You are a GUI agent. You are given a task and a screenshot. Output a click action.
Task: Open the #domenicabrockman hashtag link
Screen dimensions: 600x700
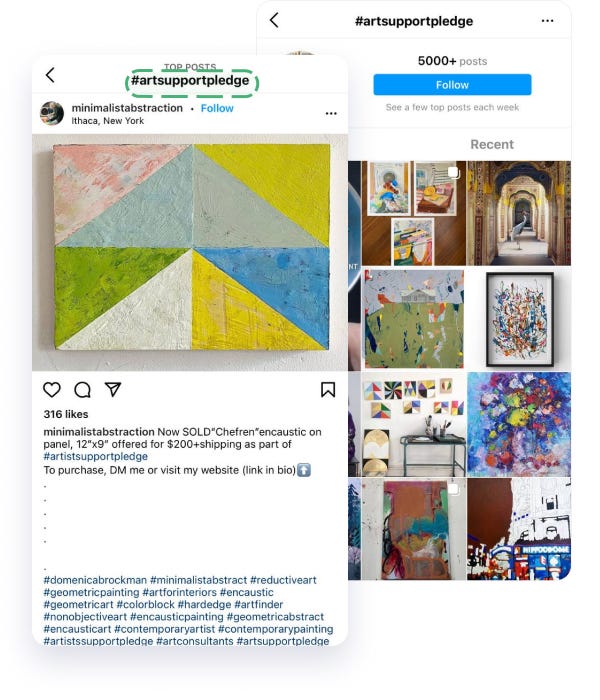95,580
